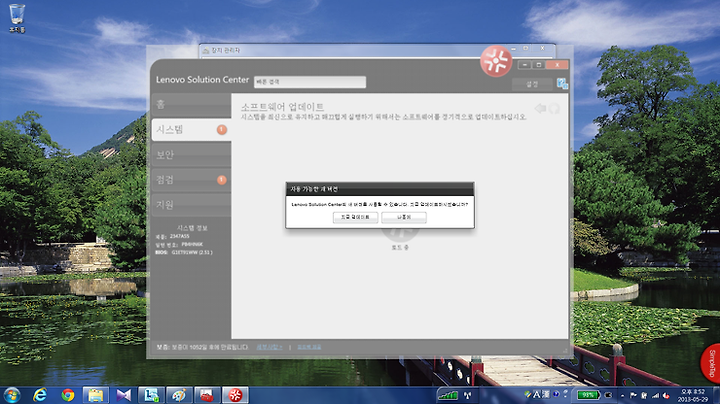Screen dimensions: 720x404
Task: Click the 나중에 button in update dialog
Action: (404, 217)
